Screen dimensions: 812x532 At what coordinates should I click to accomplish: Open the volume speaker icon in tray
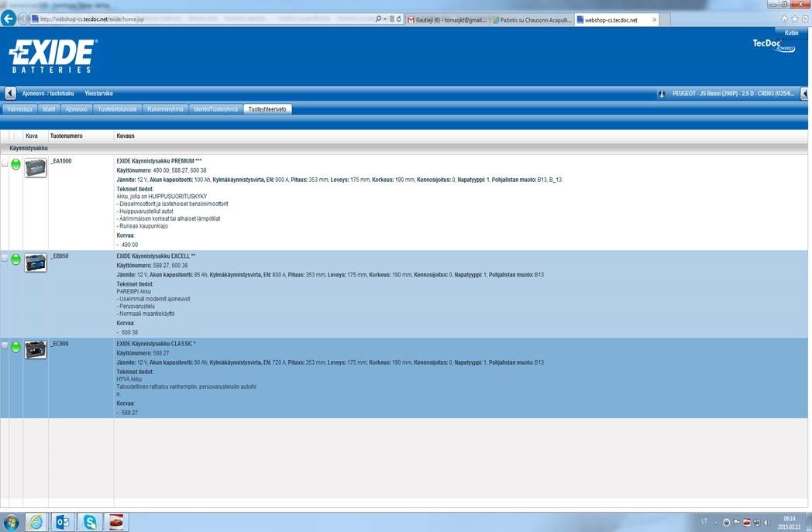coord(767,523)
